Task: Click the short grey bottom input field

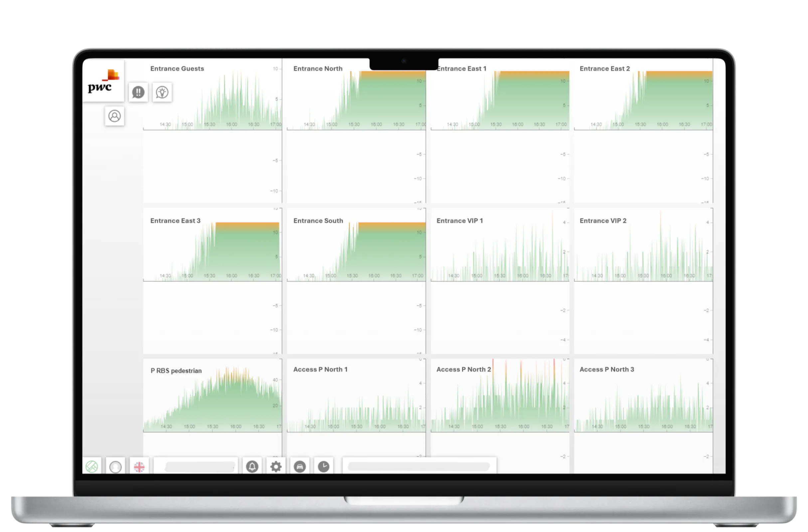Action: (200, 467)
